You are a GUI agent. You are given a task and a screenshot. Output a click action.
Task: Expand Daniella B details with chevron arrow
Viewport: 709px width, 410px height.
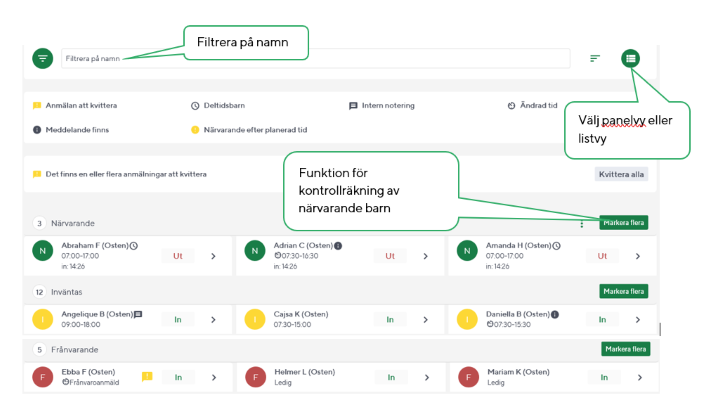[x=637, y=319]
